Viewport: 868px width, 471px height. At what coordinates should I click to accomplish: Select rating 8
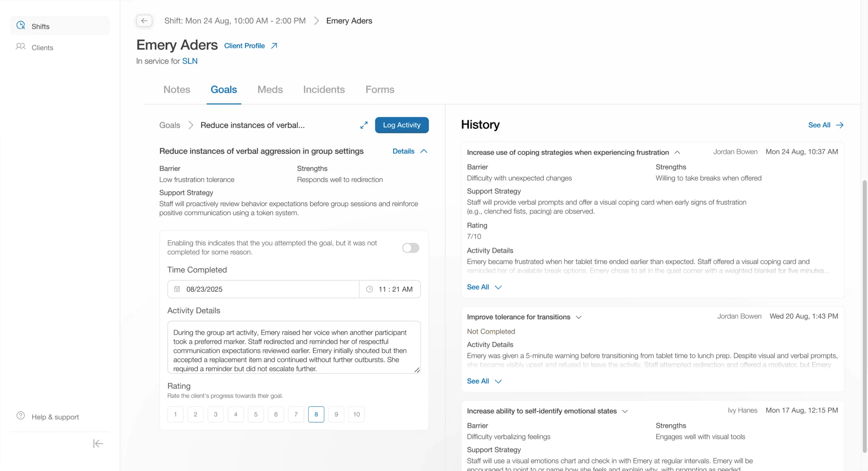[316, 415]
